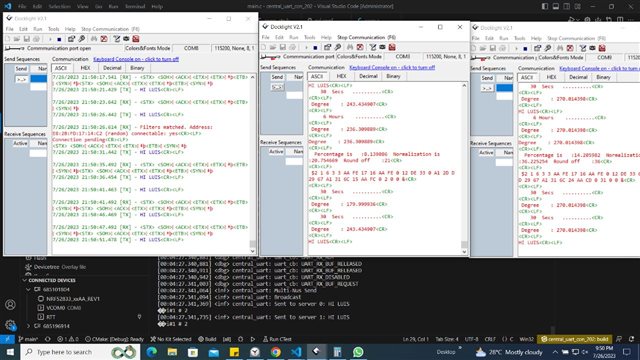
Task: Switch to Decimal tab in left Docklight
Action: click(112, 68)
